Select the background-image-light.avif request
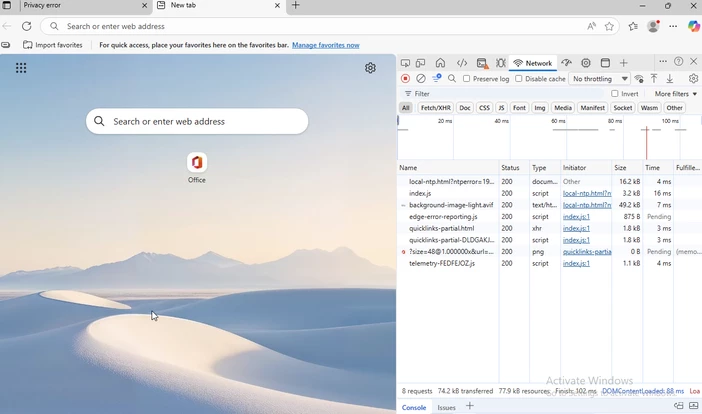The image size is (702, 414). [x=548, y=205]
